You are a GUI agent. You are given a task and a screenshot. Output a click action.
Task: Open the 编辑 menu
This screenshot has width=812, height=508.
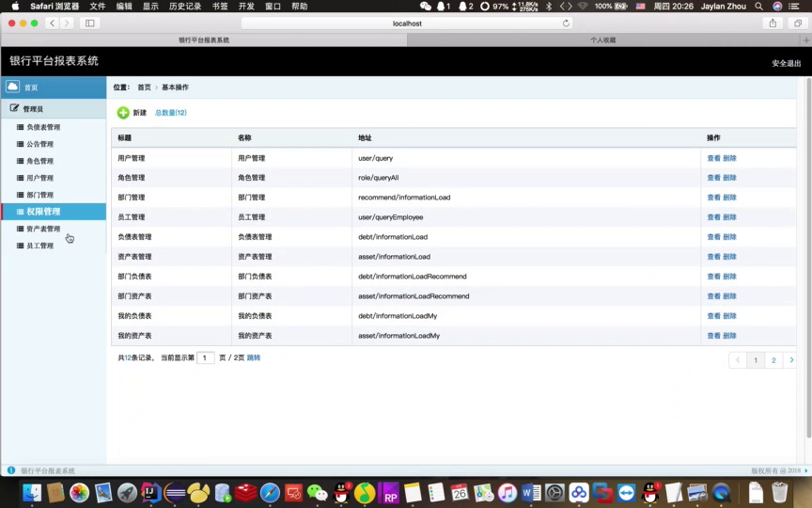point(124,7)
